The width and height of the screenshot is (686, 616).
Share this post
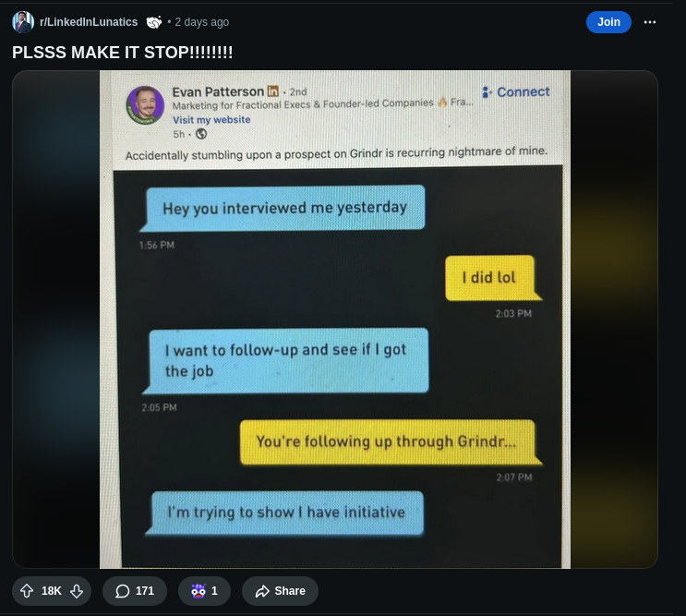(280, 591)
